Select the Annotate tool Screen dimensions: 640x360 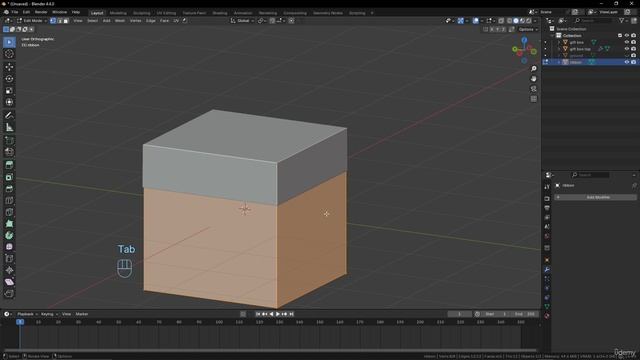[x=9, y=116]
